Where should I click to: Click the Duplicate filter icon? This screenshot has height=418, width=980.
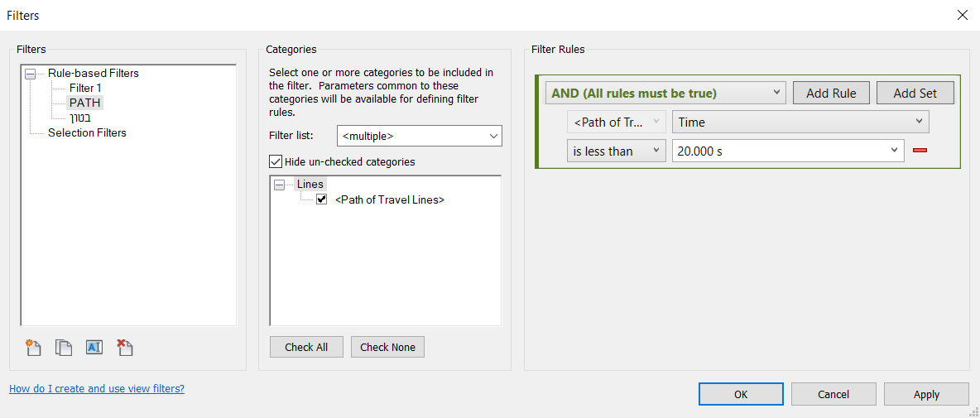coord(64,348)
